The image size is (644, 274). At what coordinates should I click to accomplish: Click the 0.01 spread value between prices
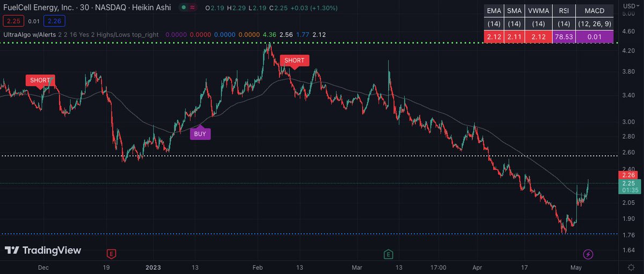point(33,21)
